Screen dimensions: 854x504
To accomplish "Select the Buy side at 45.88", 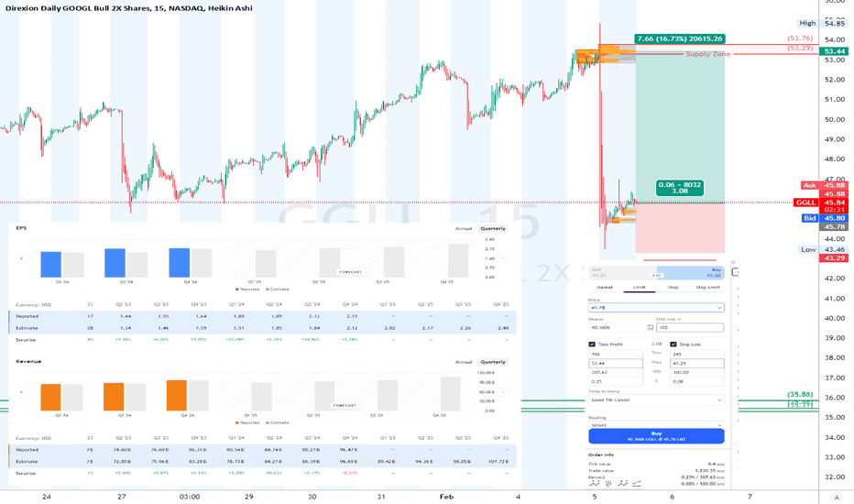I will (691, 272).
